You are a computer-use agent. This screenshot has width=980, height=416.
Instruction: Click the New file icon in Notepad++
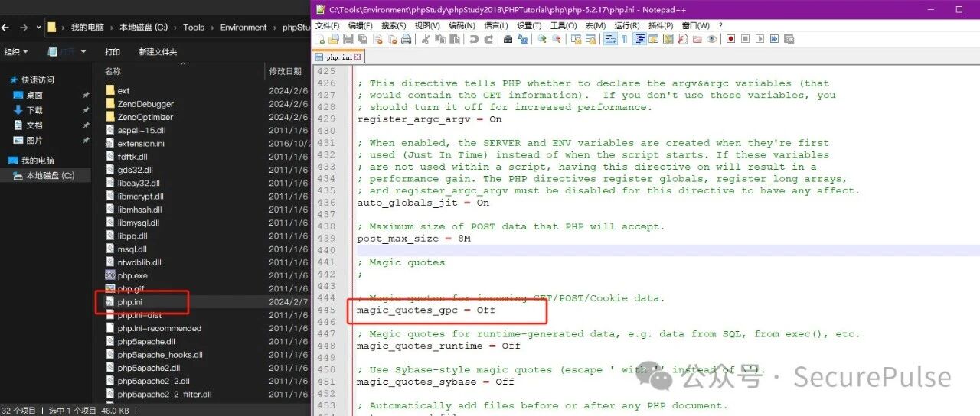319,39
